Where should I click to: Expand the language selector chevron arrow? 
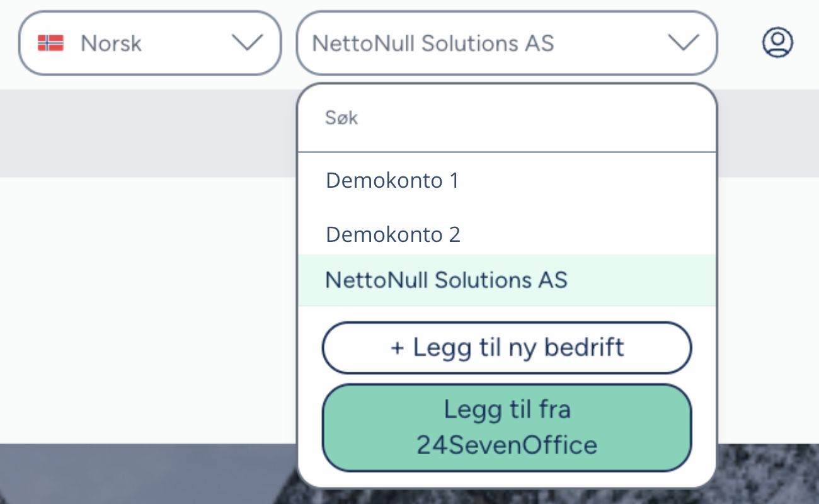tap(247, 43)
